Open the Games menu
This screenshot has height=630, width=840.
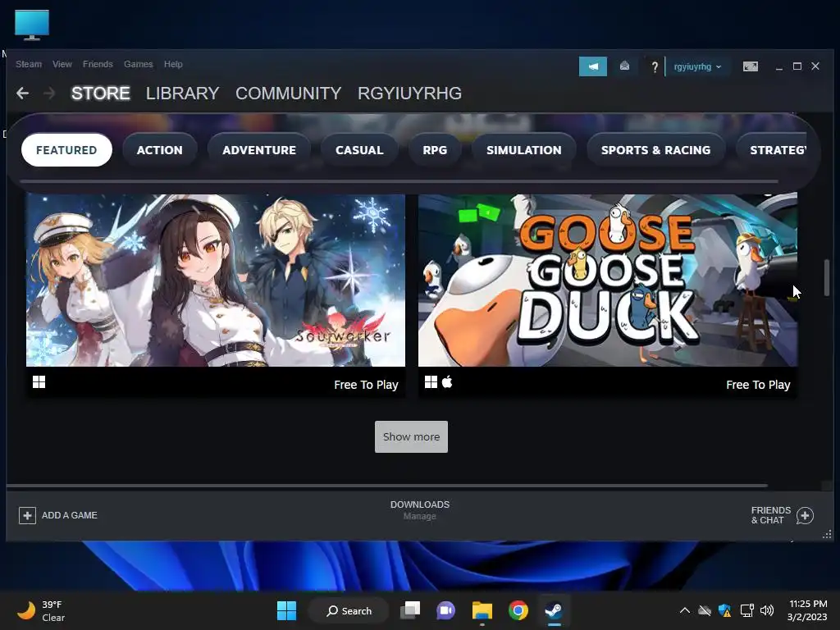click(x=138, y=64)
